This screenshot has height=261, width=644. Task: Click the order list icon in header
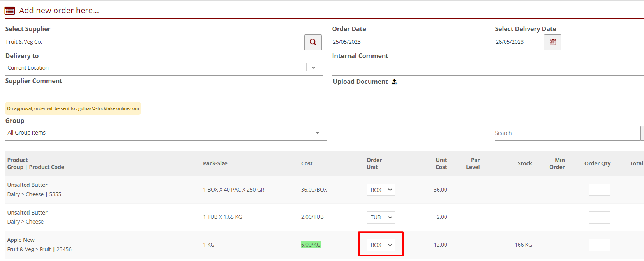10,11
